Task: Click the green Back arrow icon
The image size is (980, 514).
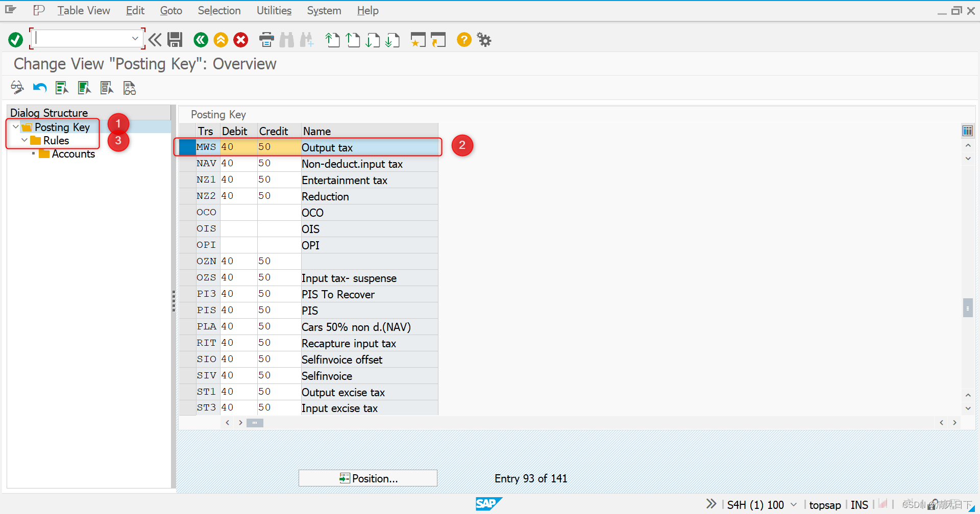Action: [x=201, y=39]
